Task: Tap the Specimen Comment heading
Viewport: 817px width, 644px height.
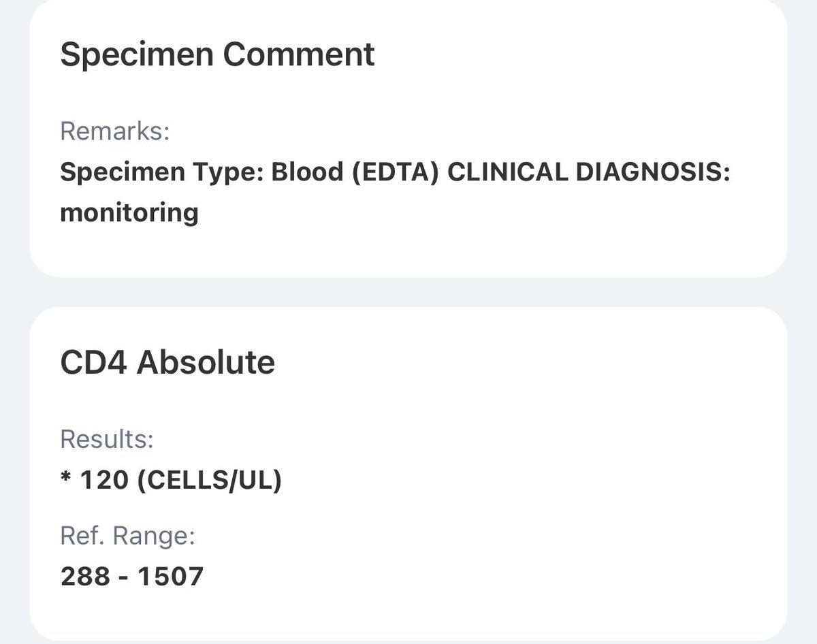Action: pyautogui.click(x=217, y=54)
